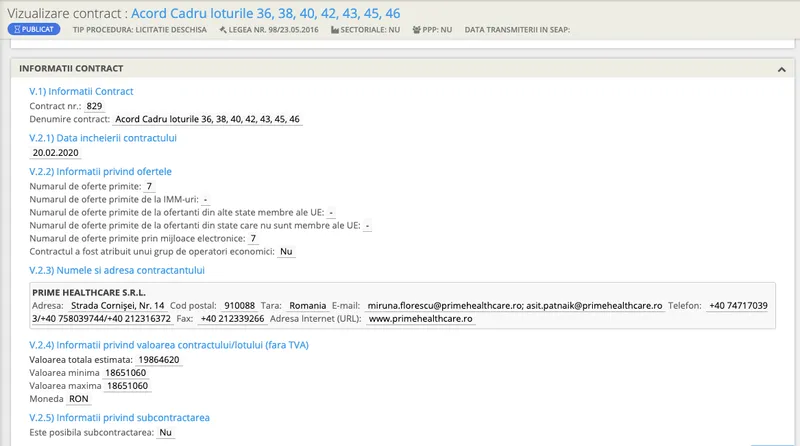Click the oferte primite de la IMM-uri field

tap(205, 199)
